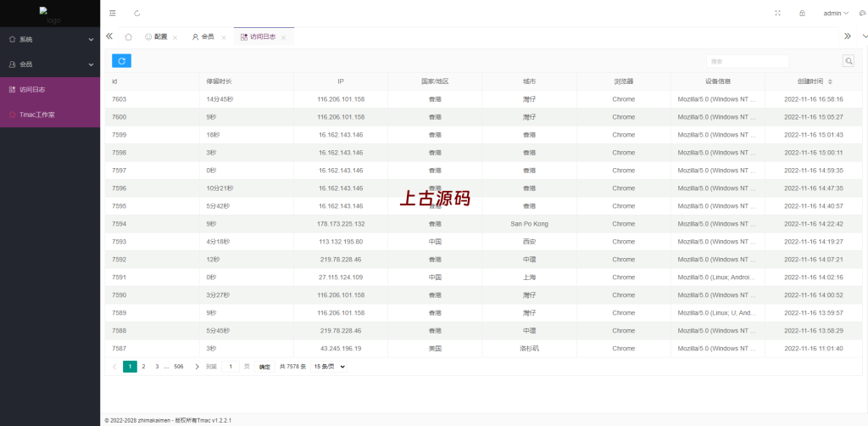Select page 1 in pagination
This screenshot has height=426, width=868.
click(130, 367)
